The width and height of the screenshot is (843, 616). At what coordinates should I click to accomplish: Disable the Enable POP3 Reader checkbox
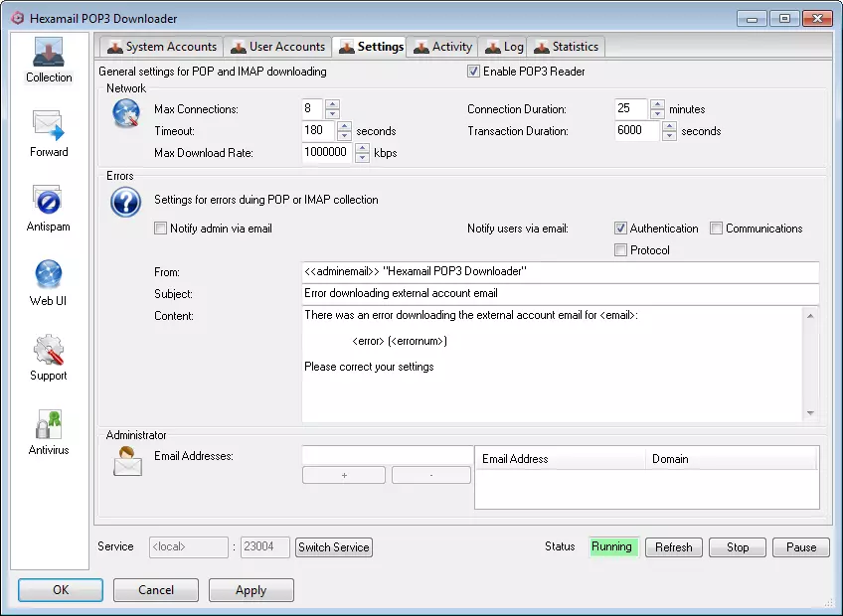click(474, 72)
